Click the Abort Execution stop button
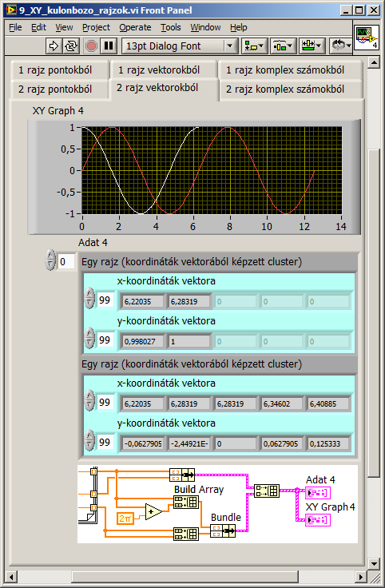This screenshot has height=588, width=385. [91, 46]
